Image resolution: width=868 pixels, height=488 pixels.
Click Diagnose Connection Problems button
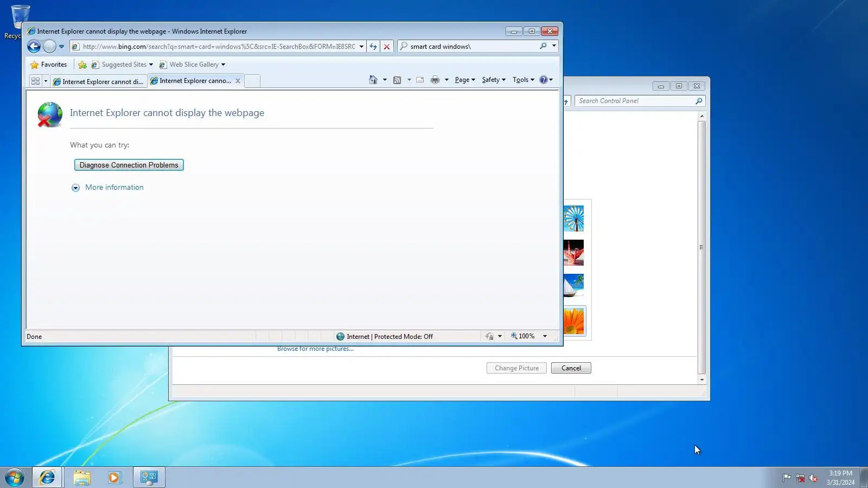[x=129, y=165]
